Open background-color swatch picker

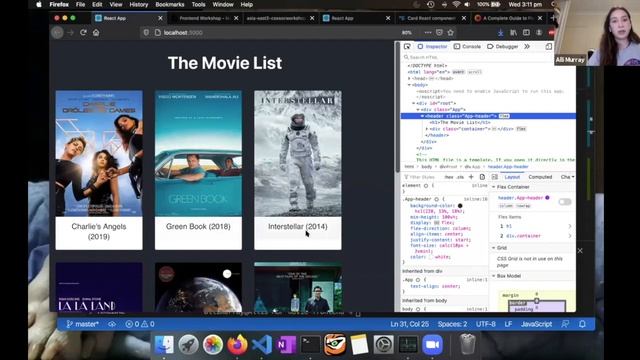[x=460, y=206]
